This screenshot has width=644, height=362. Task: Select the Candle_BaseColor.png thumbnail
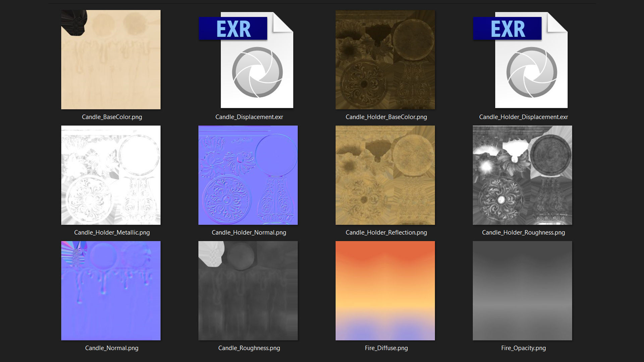tap(111, 60)
